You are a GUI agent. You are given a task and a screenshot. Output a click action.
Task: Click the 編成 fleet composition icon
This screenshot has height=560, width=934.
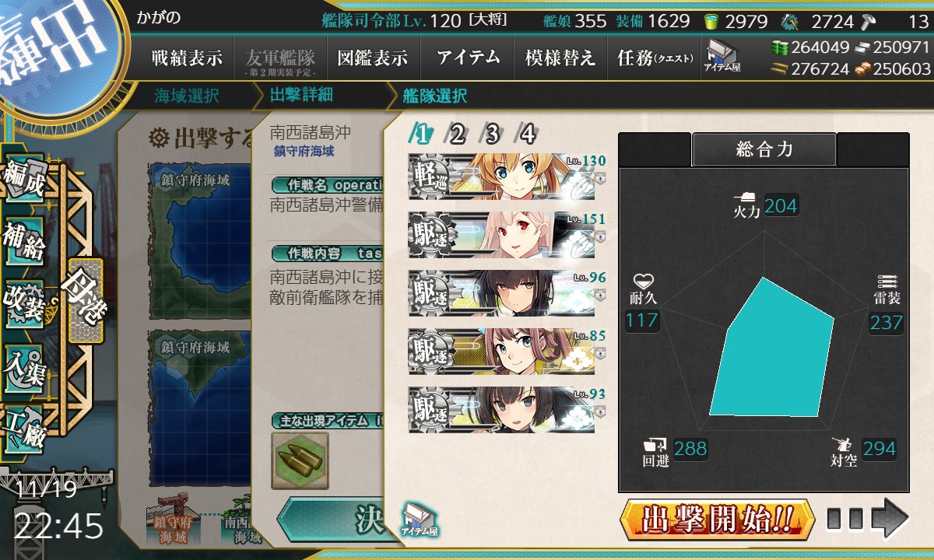point(23,182)
